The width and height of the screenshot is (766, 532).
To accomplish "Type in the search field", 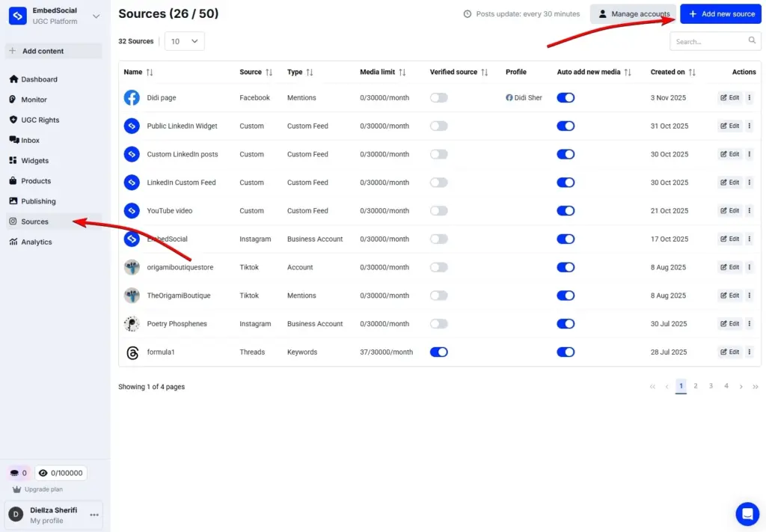I will coord(709,41).
